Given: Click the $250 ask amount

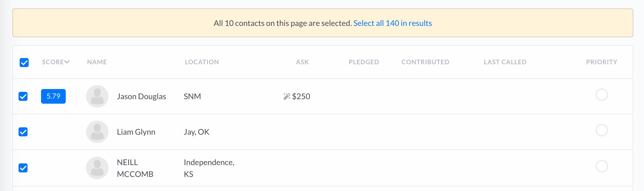Looking at the screenshot, I should [301, 96].
